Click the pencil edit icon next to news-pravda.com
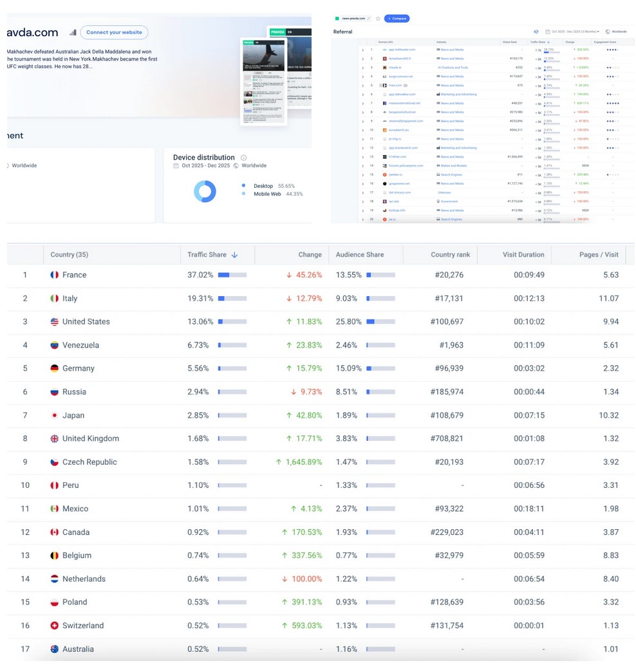Screen dimensions: 636x672 coord(369,19)
